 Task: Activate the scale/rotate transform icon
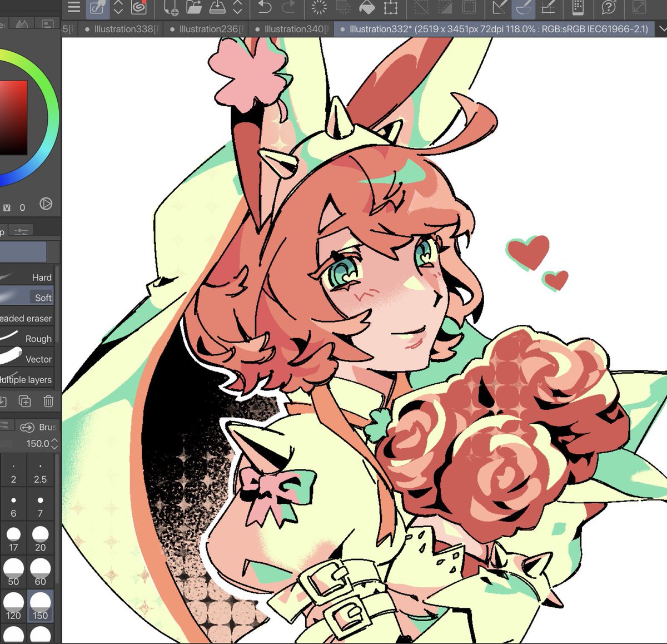click(391, 7)
